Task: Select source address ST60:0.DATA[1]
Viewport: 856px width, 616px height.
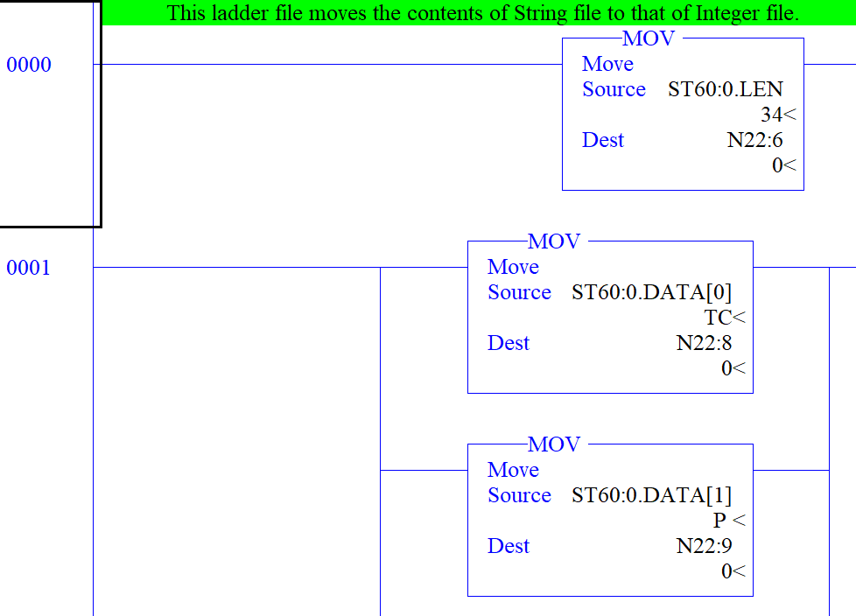Action: pos(651,495)
